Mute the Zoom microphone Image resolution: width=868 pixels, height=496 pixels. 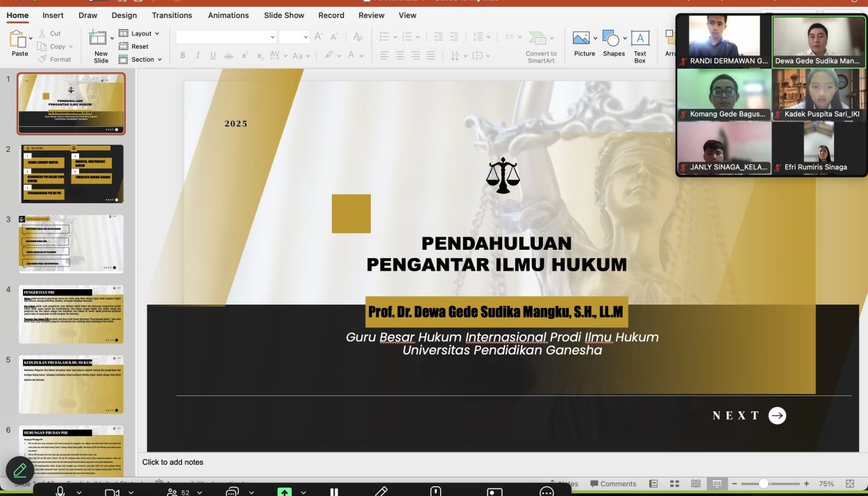coord(60,492)
